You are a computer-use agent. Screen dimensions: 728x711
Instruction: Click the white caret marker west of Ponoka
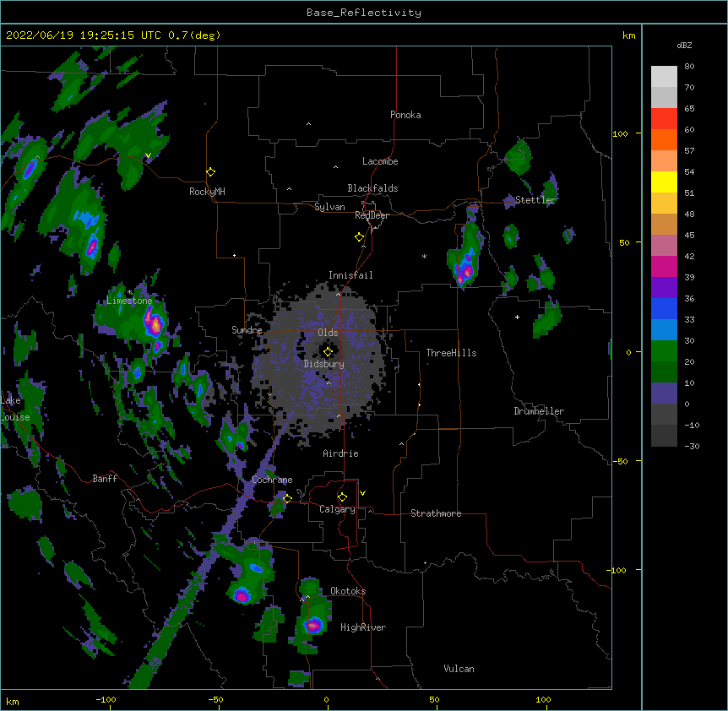click(308, 124)
